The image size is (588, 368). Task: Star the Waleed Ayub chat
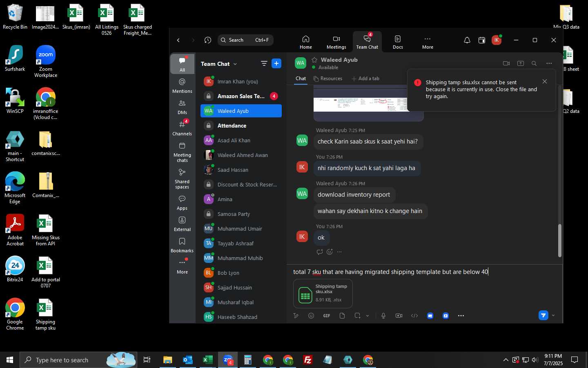pos(314,60)
